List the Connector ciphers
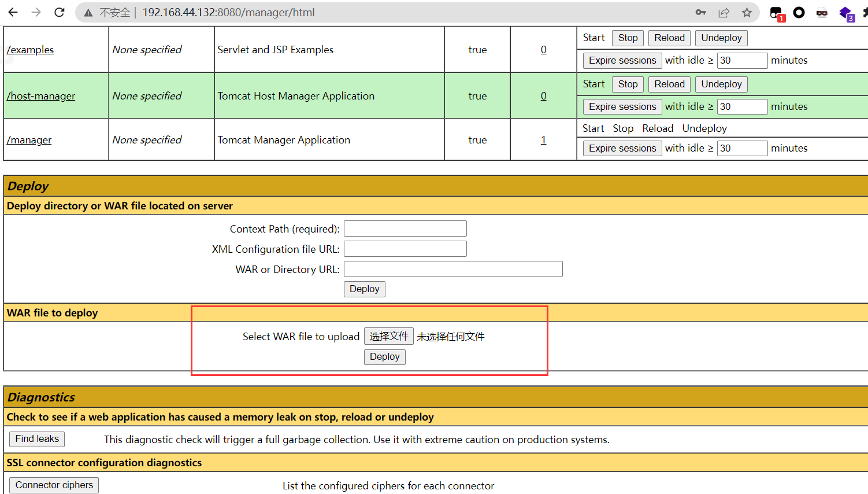 (x=54, y=485)
